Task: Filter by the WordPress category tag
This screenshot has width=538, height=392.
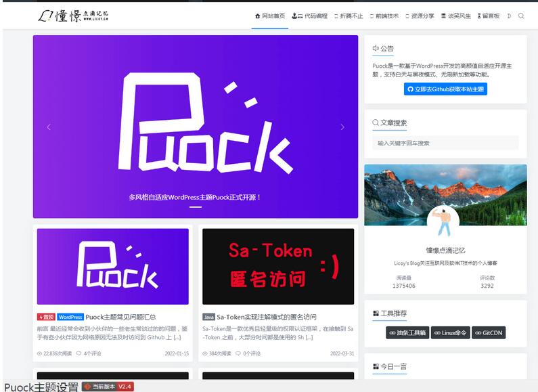Action: click(x=70, y=317)
